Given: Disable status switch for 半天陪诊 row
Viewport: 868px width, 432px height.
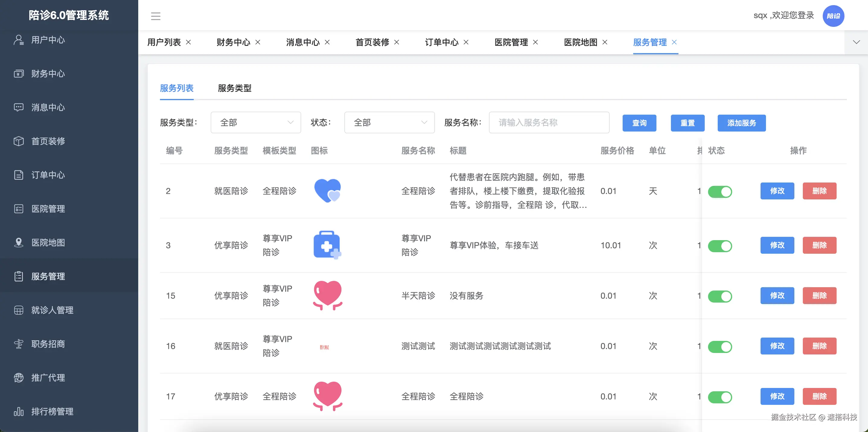Looking at the screenshot, I should pos(720,296).
